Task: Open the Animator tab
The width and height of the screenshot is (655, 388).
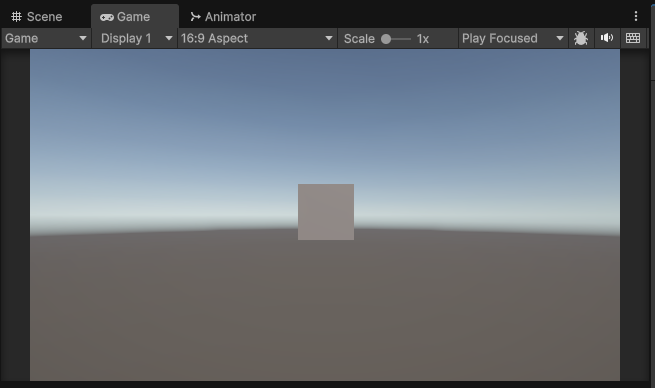Action: pyautogui.click(x=223, y=17)
